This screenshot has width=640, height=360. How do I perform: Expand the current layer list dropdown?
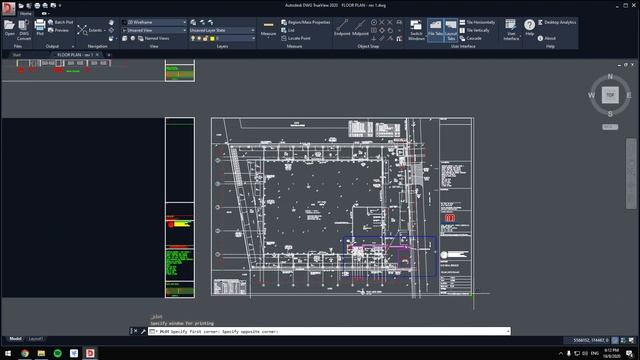pos(253,38)
